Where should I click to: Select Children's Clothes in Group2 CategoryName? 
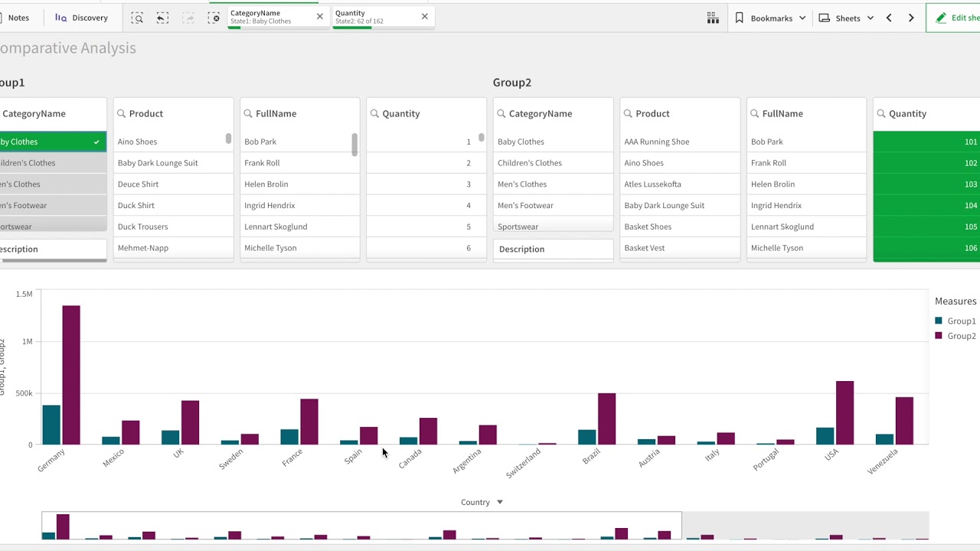tap(554, 163)
